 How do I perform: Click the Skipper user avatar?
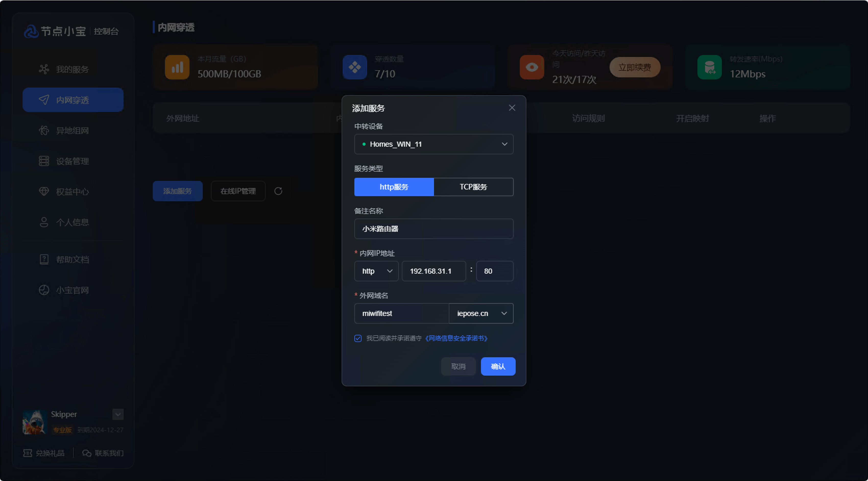click(34, 422)
